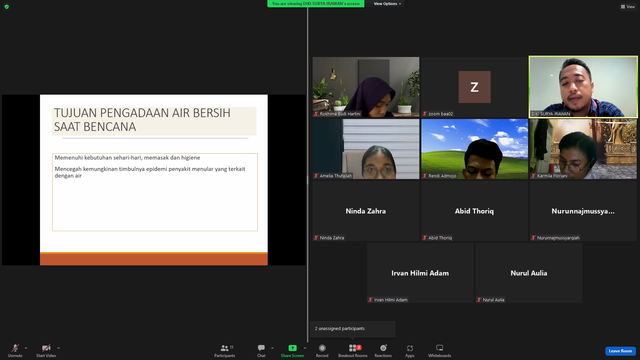Image resolution: width=640 pixels, height=360 pixels.
Task: Click the green 'You are viewing' screen banner
Action: (x=316, y=4)
